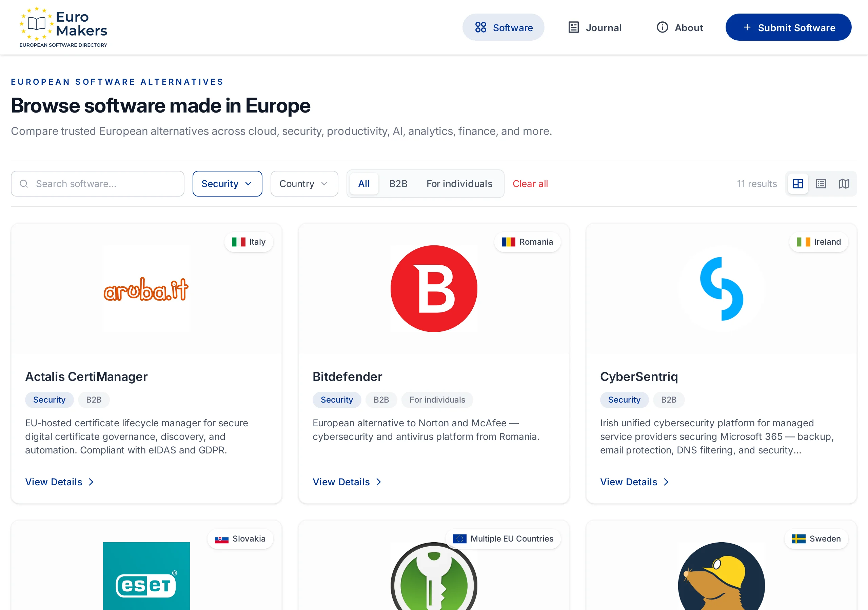Go to the Journal page
This screenshot has width=868, height=610.
(x=595, y=27)
